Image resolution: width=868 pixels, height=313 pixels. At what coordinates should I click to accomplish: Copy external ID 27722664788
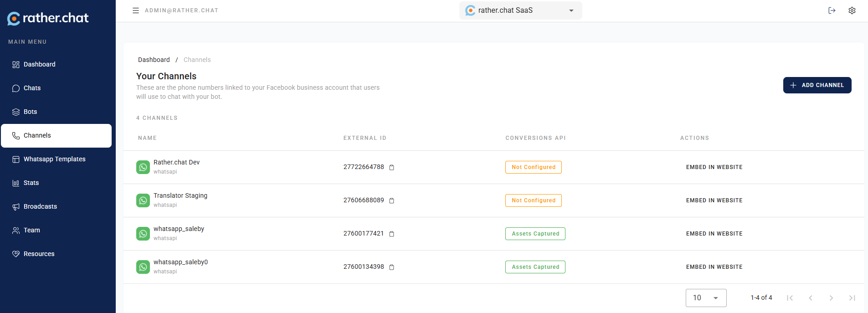(392, 167)
